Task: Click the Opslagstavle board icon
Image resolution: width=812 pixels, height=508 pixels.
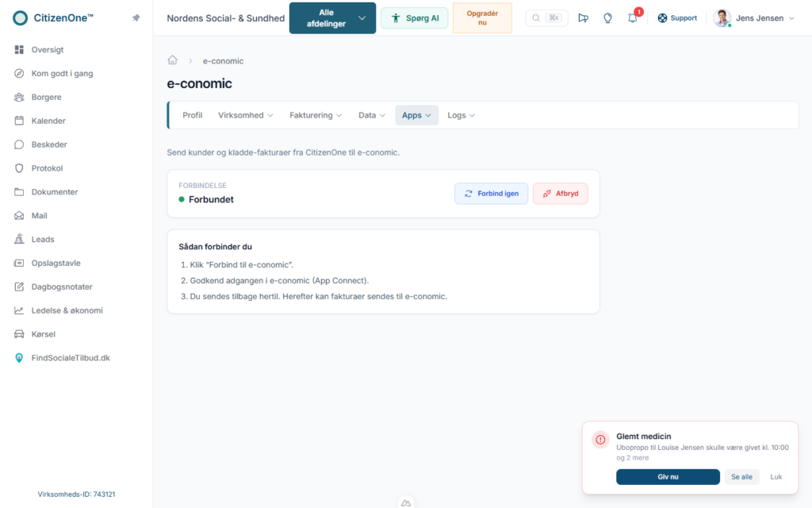Action: click(19, 264)
